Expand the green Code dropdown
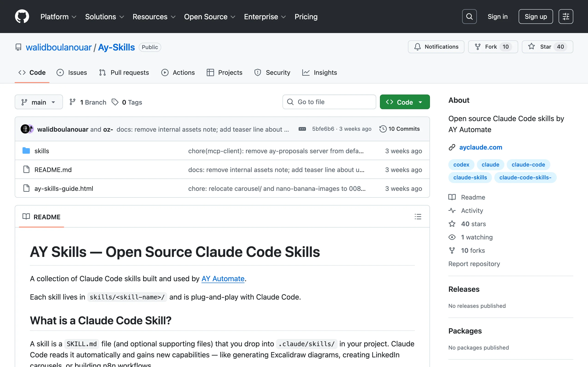Screen dimensions: 588x367 [404, 102]
